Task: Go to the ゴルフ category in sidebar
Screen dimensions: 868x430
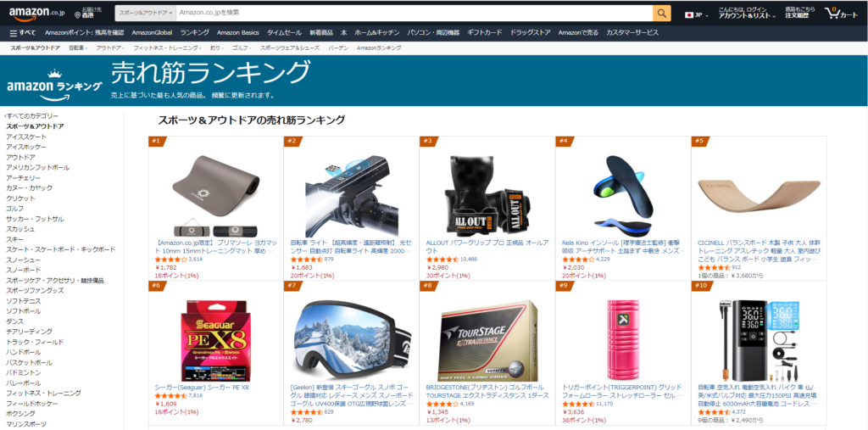Action: click(x=15, y=209)
